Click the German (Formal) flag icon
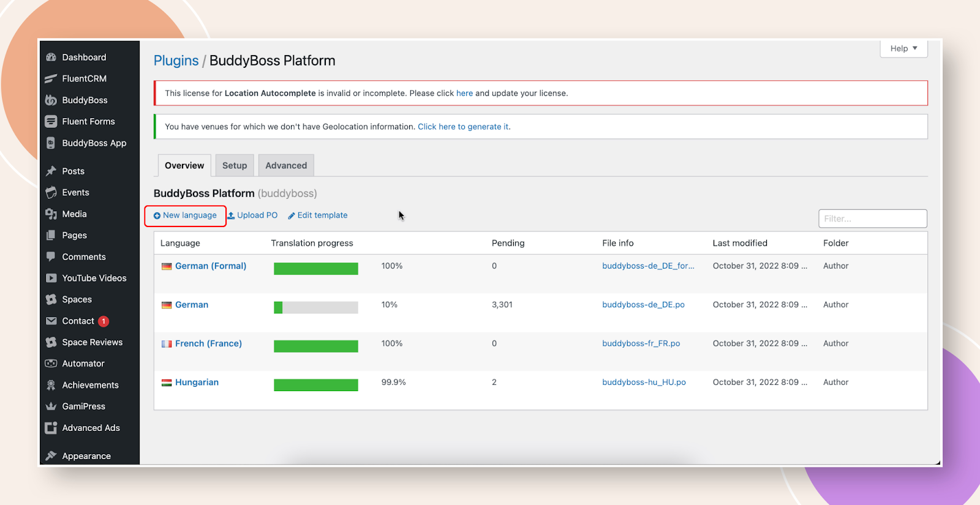 (167, 266)
